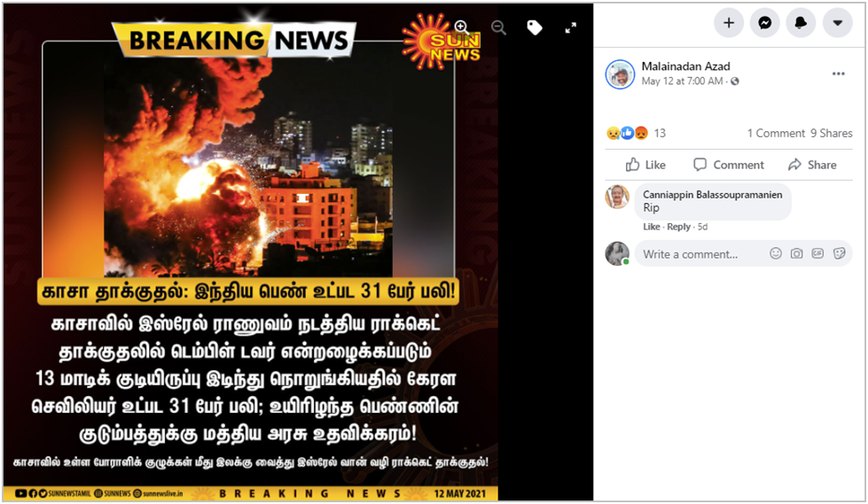This screenshot has width=868, height=504.
Task: Tag the photo with tag icon
Action: click(535, 27)
